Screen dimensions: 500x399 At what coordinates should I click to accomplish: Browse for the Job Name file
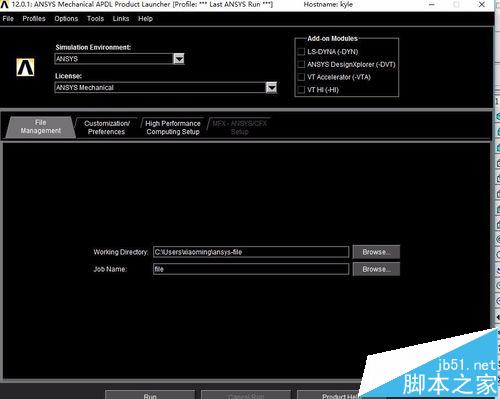click(376, 269)
